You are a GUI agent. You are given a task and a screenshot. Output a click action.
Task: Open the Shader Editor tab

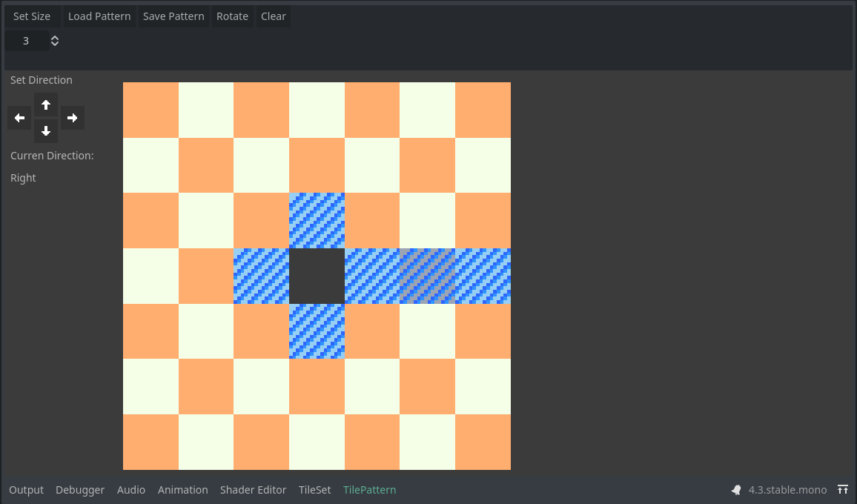tap(253, 490)
